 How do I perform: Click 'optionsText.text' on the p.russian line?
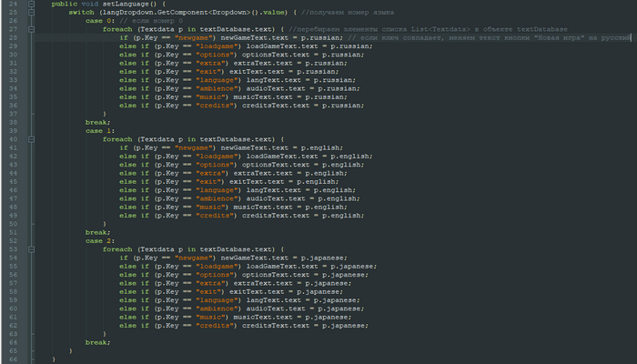pos(276,55)
